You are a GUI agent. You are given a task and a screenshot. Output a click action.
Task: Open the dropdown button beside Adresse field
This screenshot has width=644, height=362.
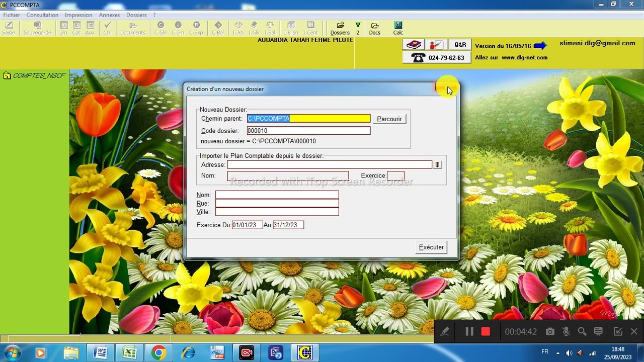[437, 165]
